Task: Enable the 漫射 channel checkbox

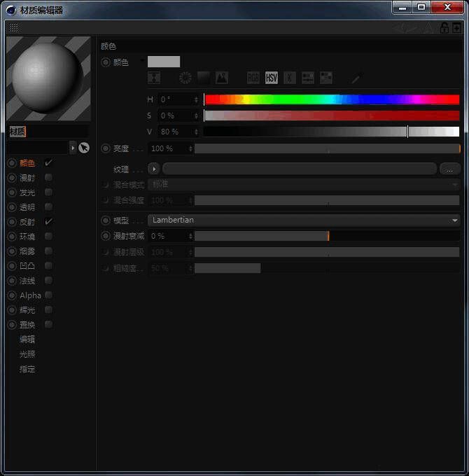Action: point(48,178)
